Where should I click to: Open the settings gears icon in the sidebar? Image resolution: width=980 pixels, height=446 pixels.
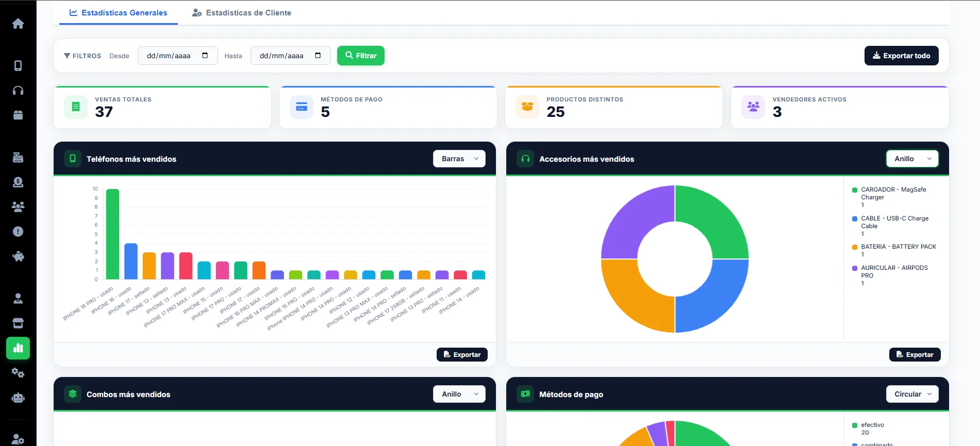tap(18, 373)
